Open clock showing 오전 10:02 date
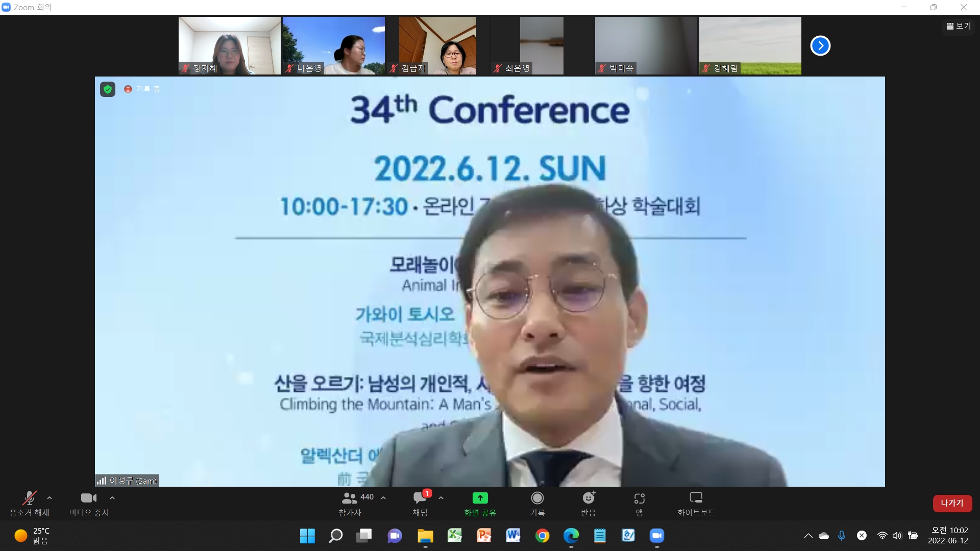Viewport: 980px width, 551px height. point(949,536)
